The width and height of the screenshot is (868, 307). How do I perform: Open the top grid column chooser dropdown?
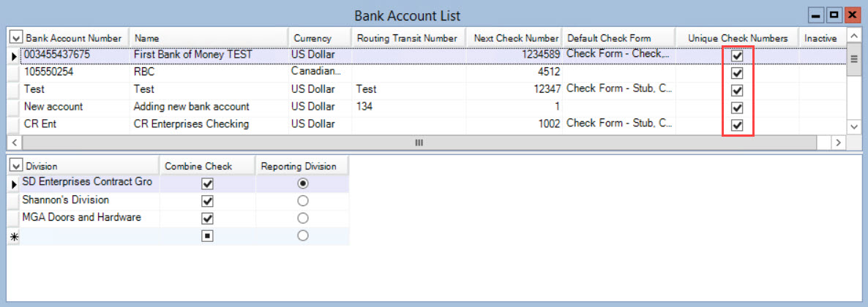coord(15,38)
